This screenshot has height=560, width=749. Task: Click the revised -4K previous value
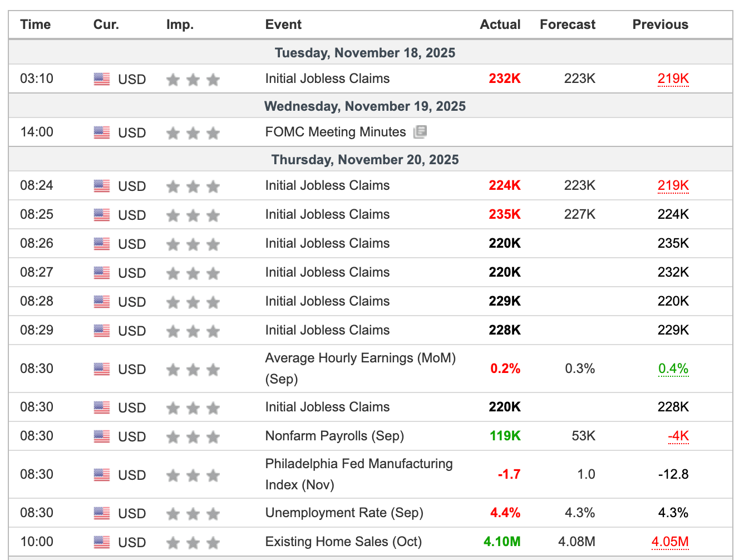click(x=678, y=436)
